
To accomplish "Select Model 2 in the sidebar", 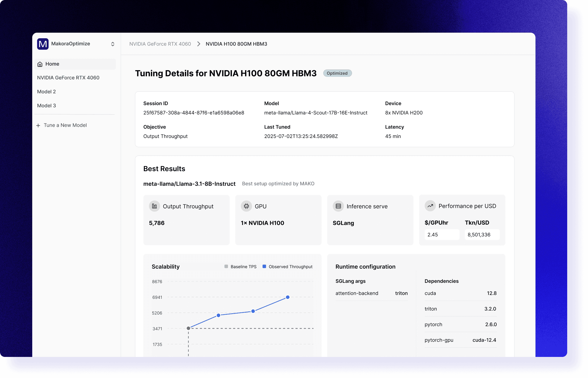I will [46, 92].
